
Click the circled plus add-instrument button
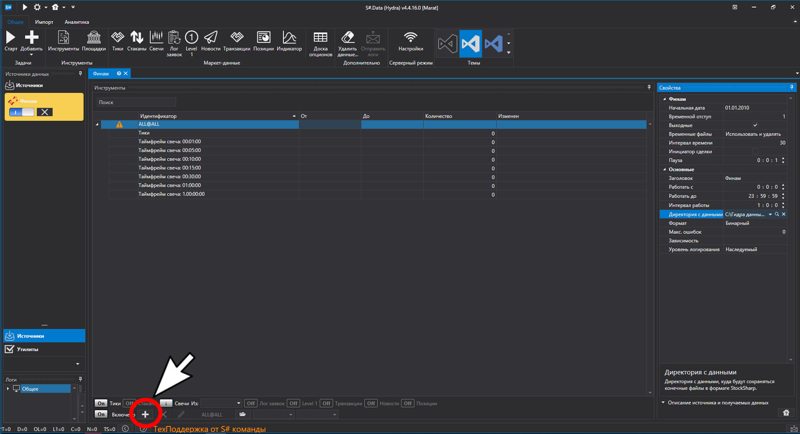pyautogui.click(x=145, y=414)
